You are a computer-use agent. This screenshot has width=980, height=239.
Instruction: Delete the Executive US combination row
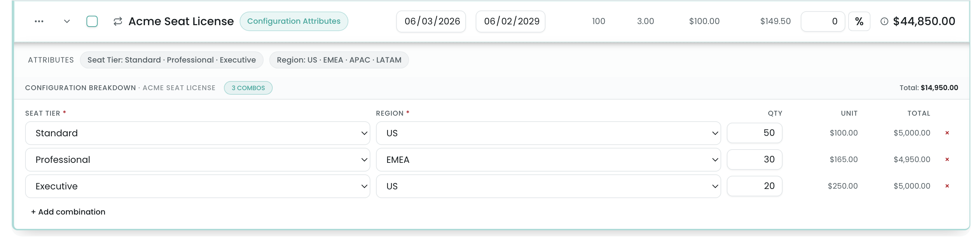pos(947,186)
